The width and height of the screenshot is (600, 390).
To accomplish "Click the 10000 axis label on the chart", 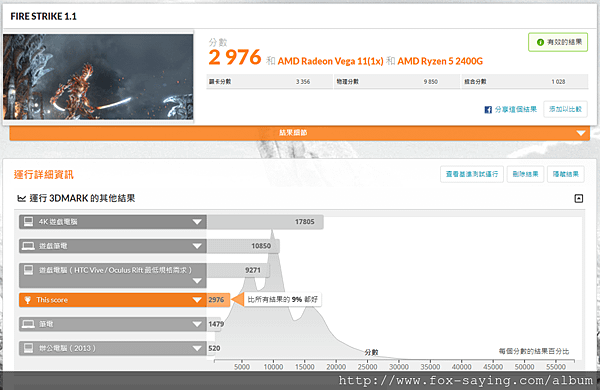I will [x=273, y=367].
